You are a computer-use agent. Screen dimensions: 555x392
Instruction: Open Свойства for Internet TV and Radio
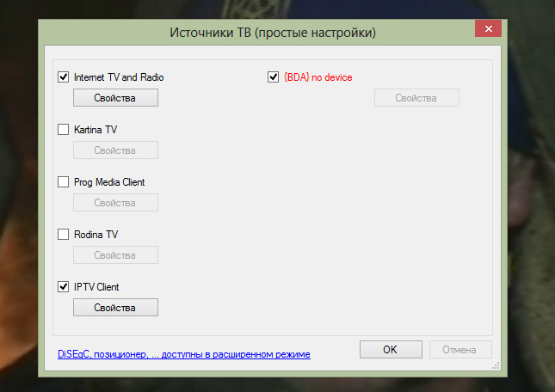click(115, 98)
